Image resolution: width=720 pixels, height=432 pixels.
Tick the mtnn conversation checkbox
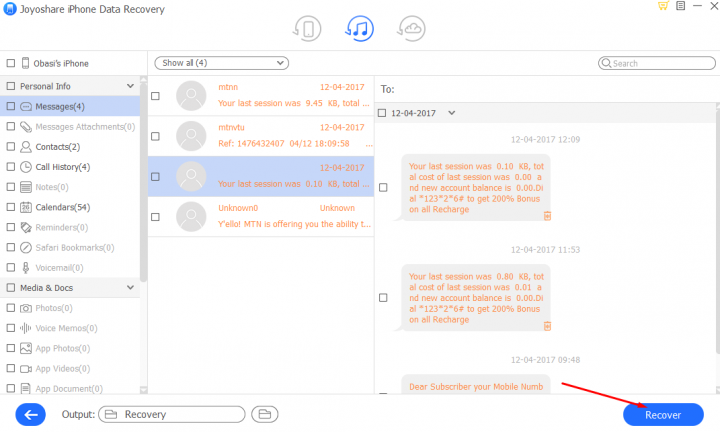[x=156, y=96]
